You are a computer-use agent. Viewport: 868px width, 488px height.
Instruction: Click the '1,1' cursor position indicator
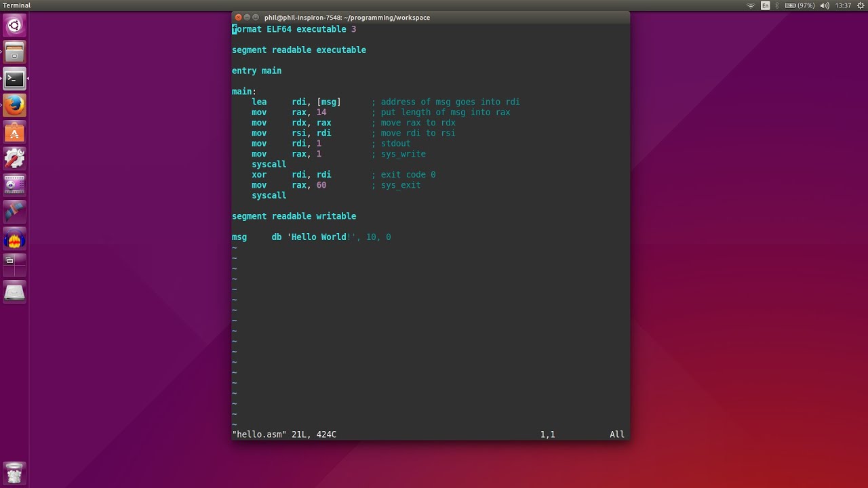coord(548,434)
